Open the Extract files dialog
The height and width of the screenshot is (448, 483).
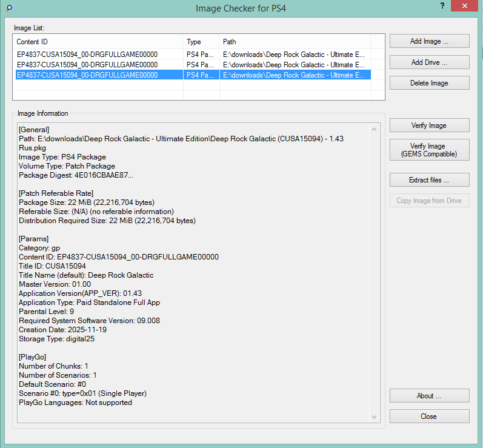coord(429,180)
